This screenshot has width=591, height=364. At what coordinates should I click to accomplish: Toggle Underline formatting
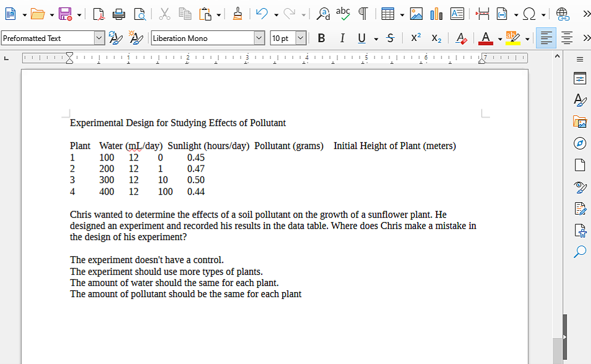point(362,38)
